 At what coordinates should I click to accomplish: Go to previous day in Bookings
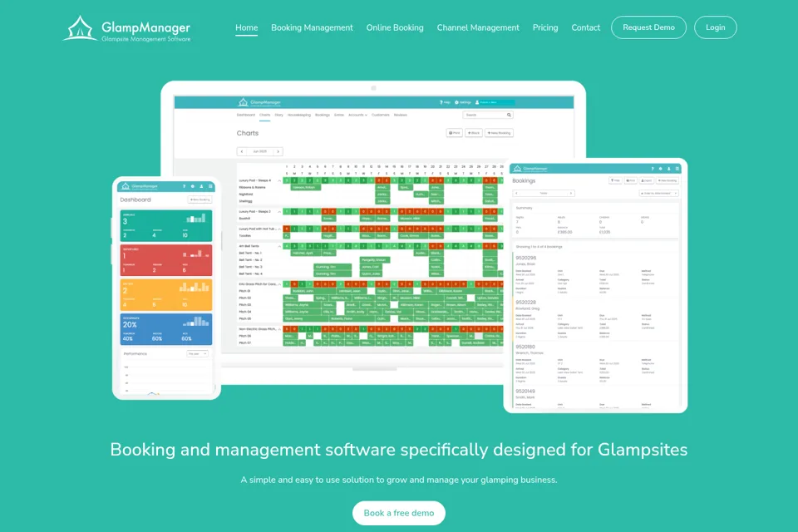[x=516, y=194]
